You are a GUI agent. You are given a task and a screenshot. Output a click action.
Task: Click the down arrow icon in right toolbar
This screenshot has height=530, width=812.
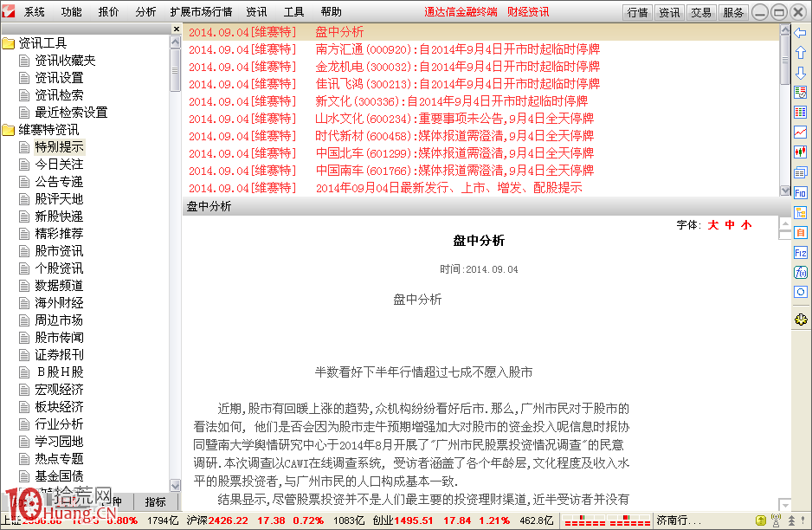tap(800, 73)
